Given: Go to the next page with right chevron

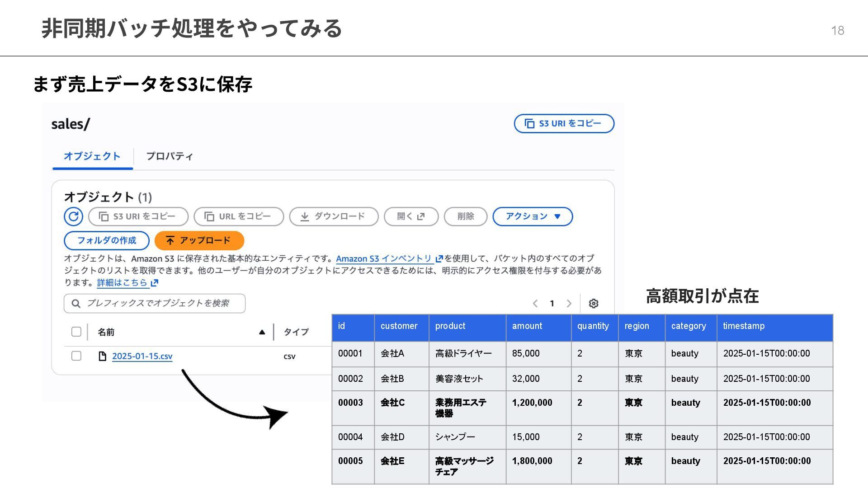Looking at the screenshot, I should [x=569, y=304].
